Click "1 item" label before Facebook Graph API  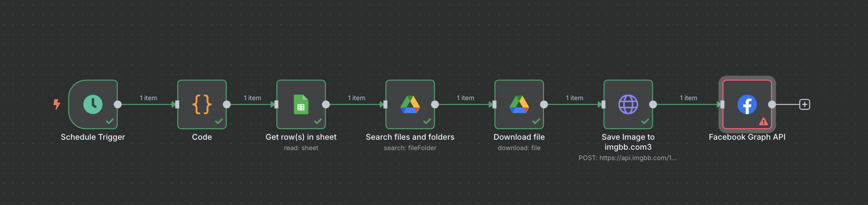point(688,98)
